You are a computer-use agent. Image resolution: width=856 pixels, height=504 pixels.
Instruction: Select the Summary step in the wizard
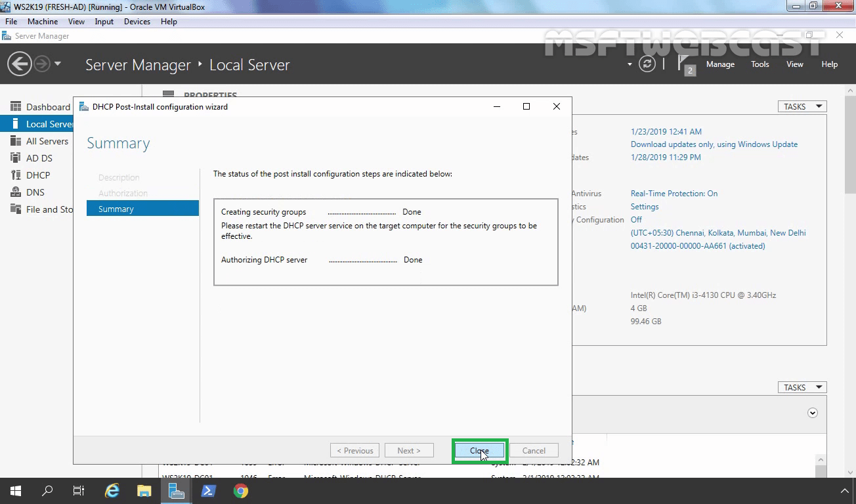pos(116,208)
